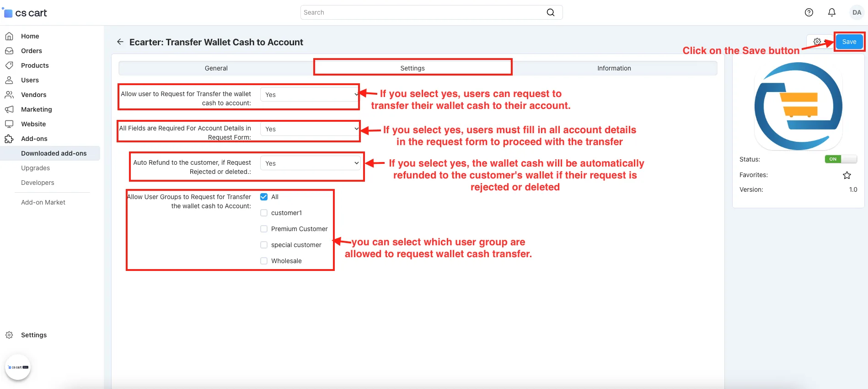Click the Products tag icon
This screenshot has height=389, width=868.
tap(9, 65)
